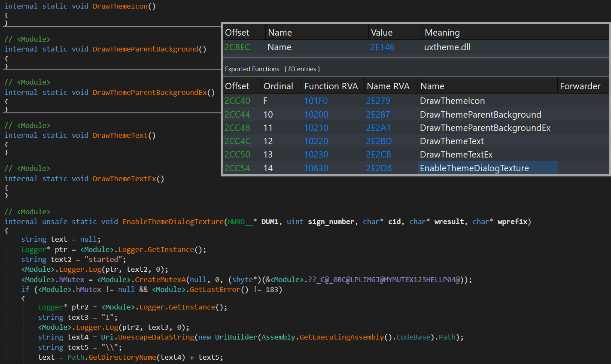Select Function RVA 10230
Image resolution: width=611 pixels, height=364 pixels.
tap(316, 155)
